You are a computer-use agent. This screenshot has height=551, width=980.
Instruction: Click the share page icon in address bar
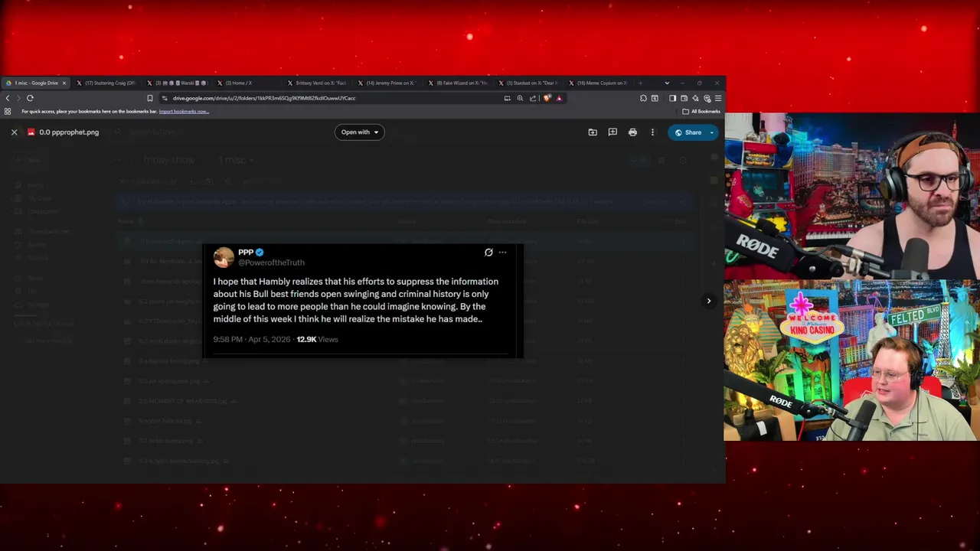click(533, 98)
